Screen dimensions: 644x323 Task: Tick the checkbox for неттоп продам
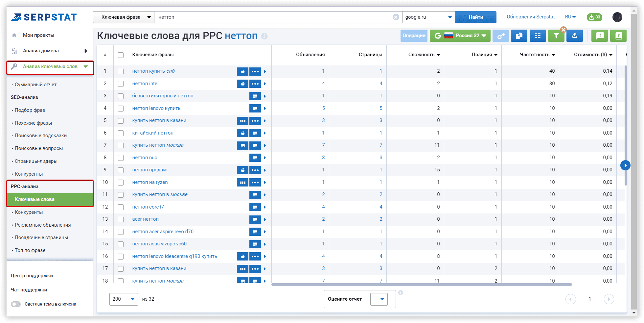(x=121, y=170)
